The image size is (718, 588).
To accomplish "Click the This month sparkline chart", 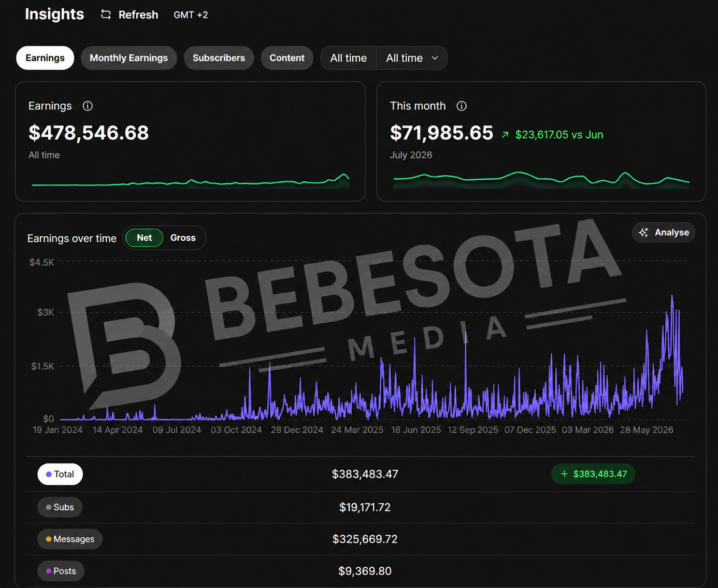I will click(541, 179).
